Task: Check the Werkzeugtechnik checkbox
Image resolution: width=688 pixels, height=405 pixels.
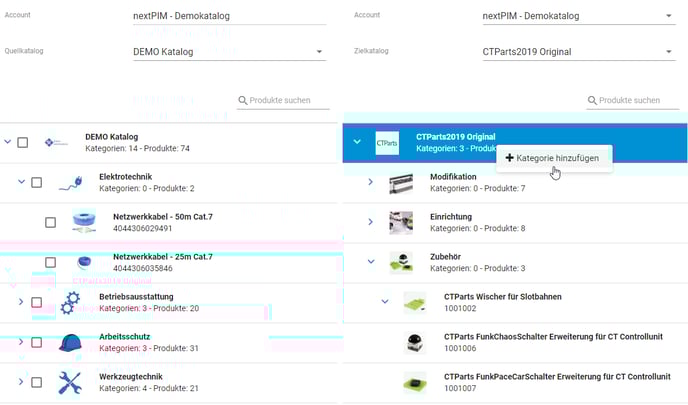Action: tap(36, 382)
